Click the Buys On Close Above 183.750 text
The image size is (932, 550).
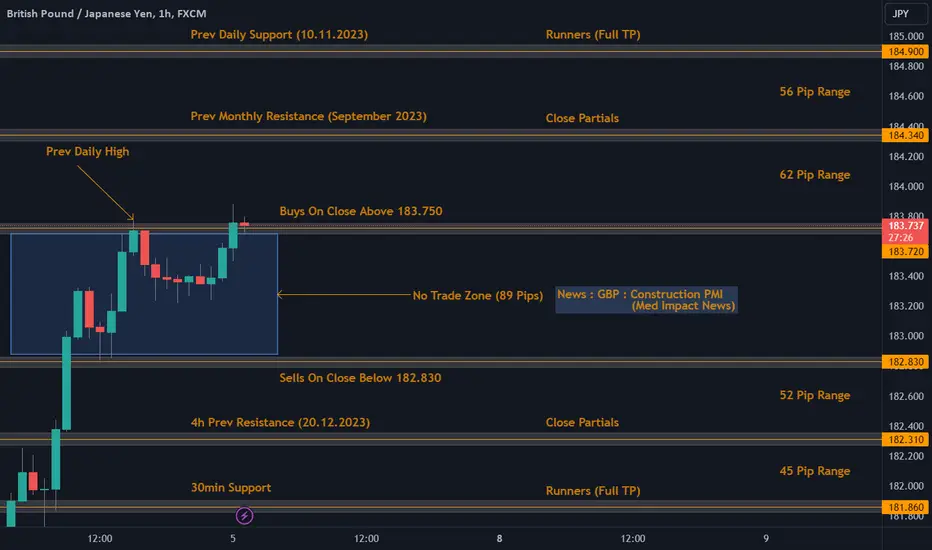[x=361, y=211]
